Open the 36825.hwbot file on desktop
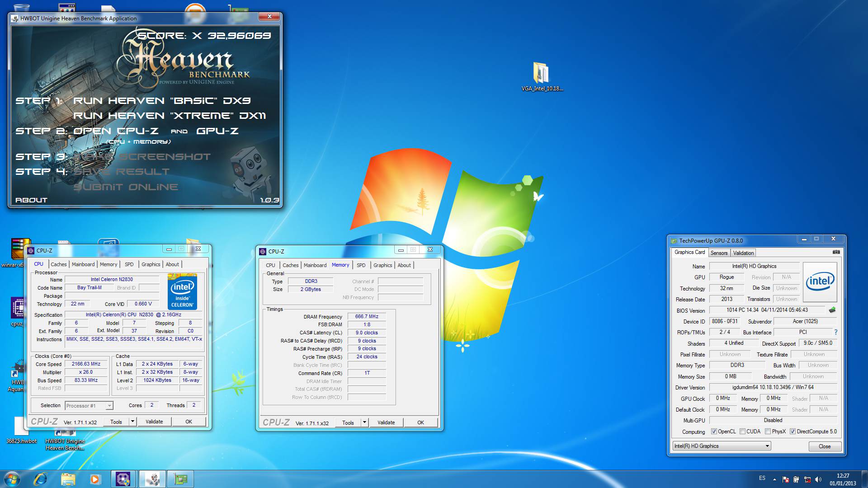This screenshot has height=488, width=868. tap(21, 430)
